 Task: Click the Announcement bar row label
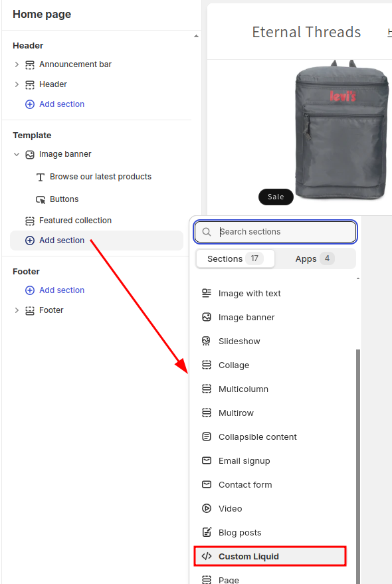[75, 64]
